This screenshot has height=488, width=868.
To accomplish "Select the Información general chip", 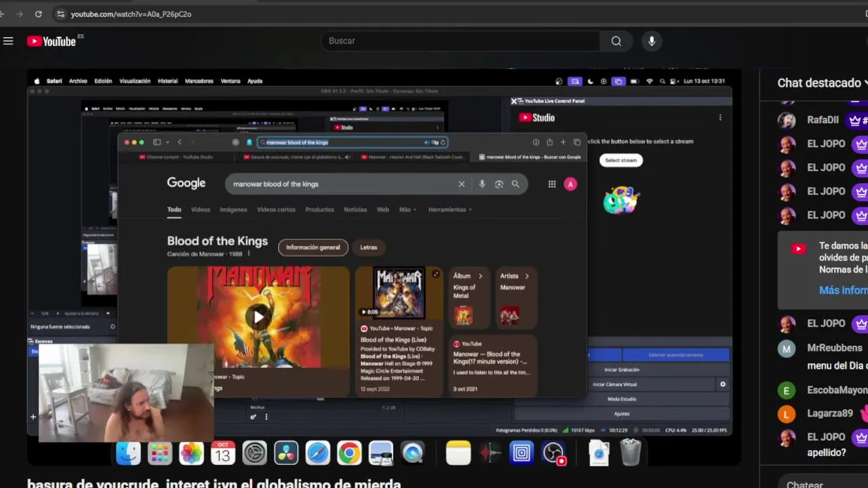I will [x=313, y=247].
